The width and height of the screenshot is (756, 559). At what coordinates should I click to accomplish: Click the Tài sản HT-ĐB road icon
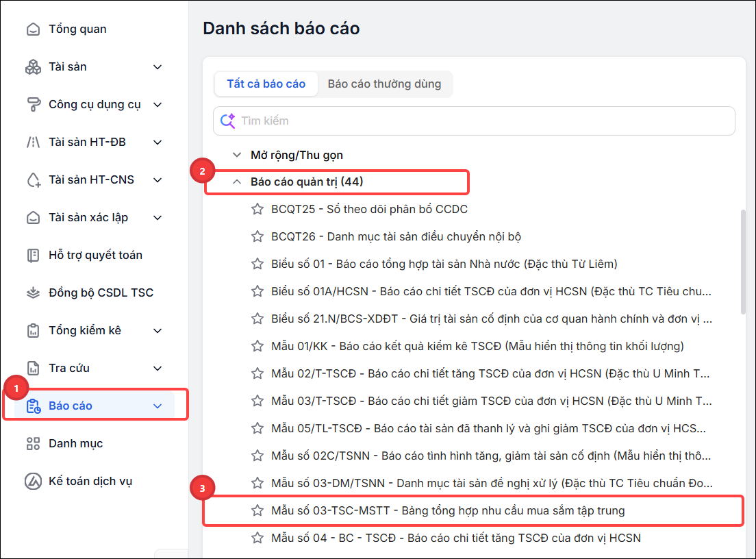point(33,142)
